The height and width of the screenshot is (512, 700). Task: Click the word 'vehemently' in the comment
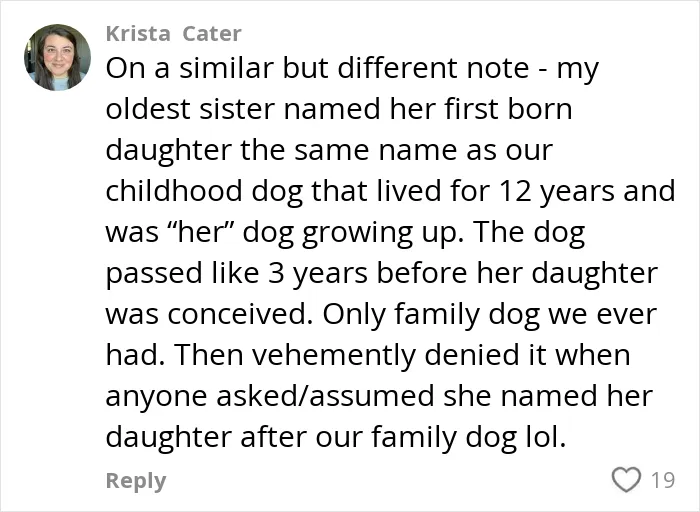(334, 355)
